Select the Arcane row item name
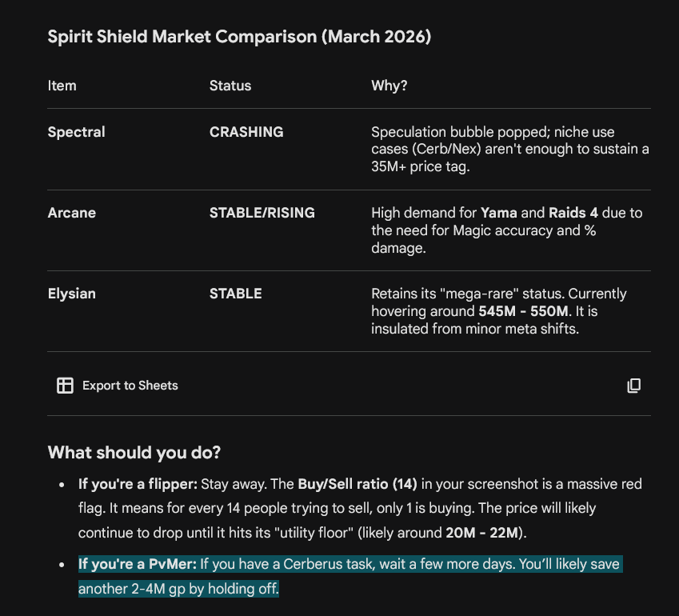The width and height of the screenshot is (679, 616). (71, 213)
